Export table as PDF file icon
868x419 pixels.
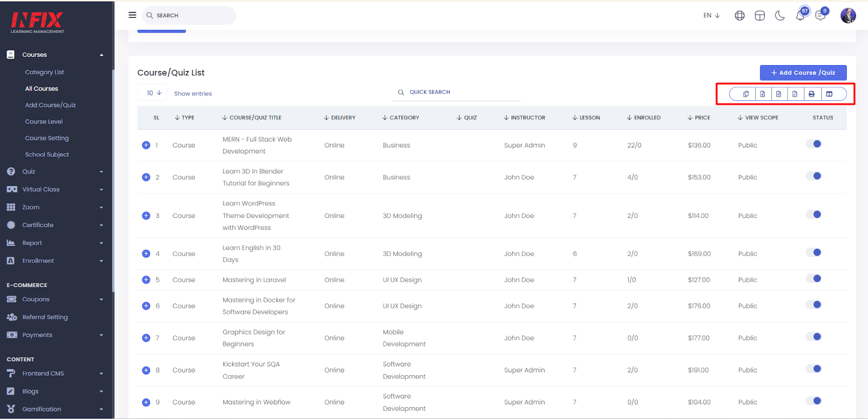795,94
